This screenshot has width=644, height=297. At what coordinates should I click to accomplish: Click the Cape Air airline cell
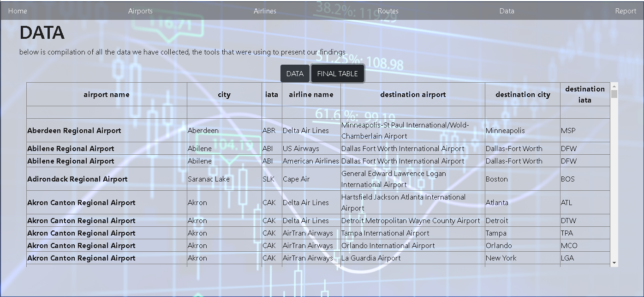click(x=311, y=179)
